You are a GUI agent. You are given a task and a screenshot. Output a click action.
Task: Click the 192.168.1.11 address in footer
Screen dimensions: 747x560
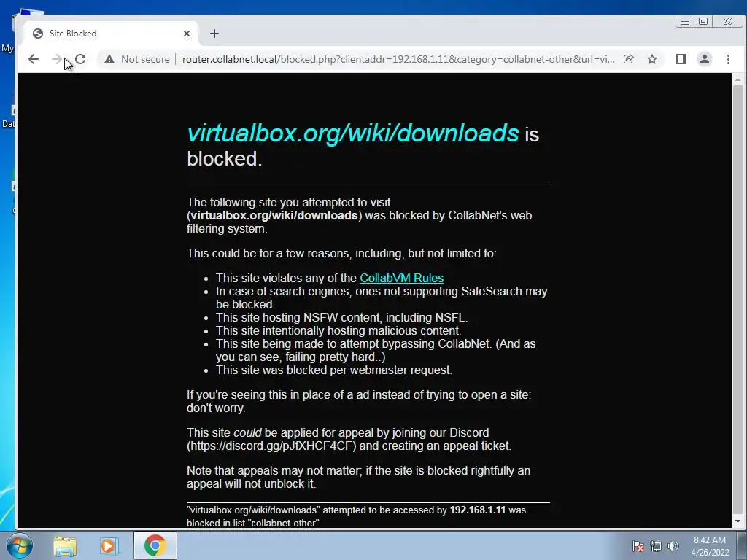(x=477, y=510)
